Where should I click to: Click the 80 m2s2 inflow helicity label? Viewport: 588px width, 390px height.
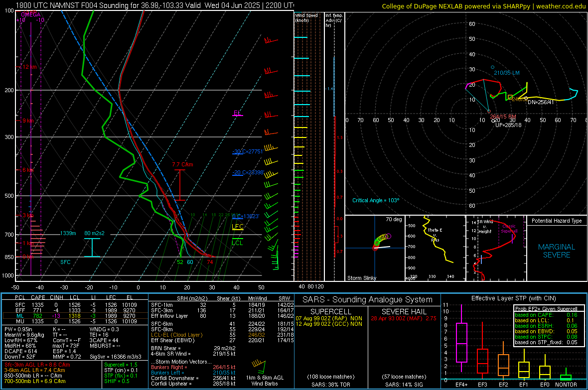pyautogui.click(x=94, y=233)
